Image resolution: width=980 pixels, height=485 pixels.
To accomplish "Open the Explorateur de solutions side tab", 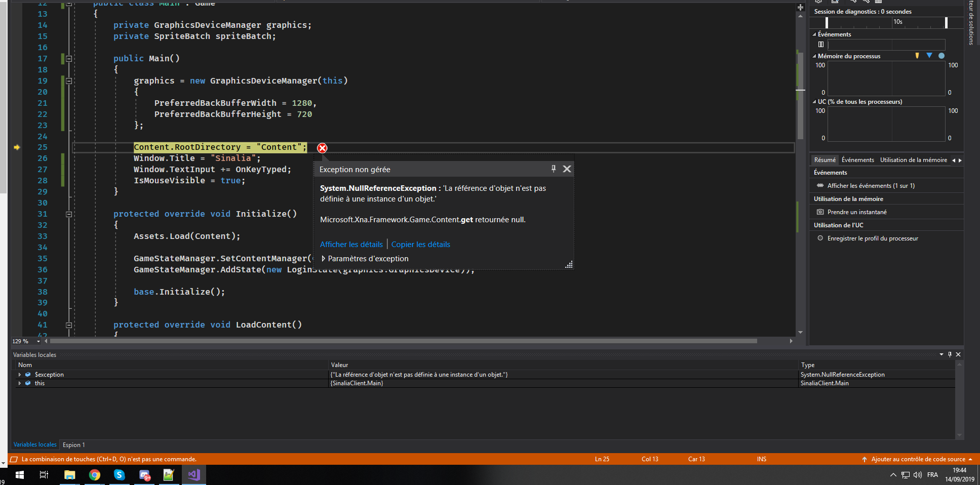I will pos(971,23).
